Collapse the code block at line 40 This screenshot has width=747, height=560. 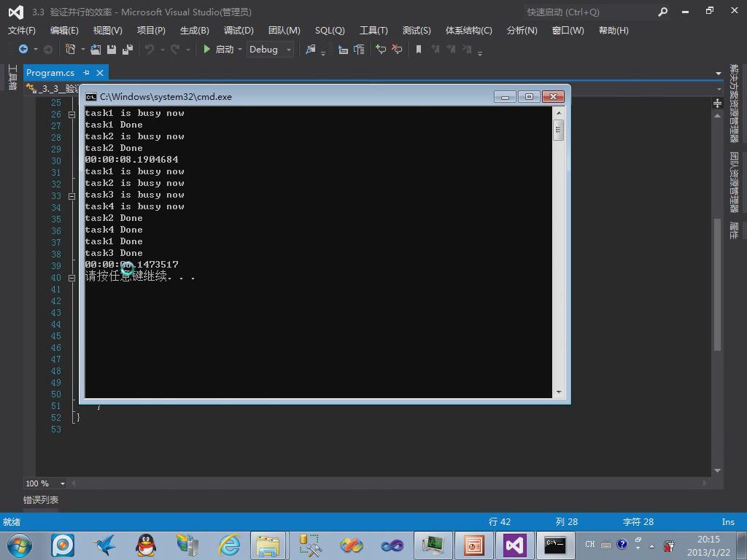[72, 278]
